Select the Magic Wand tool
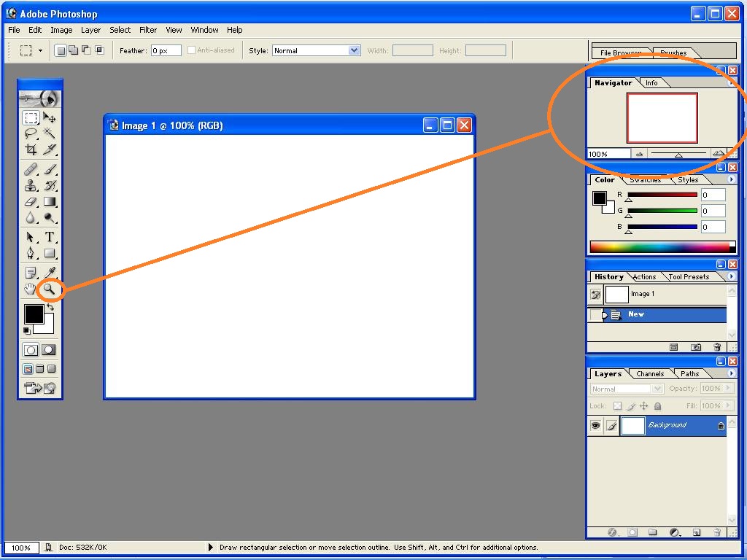This screenshot has width=747, height=560. [50, 133]
